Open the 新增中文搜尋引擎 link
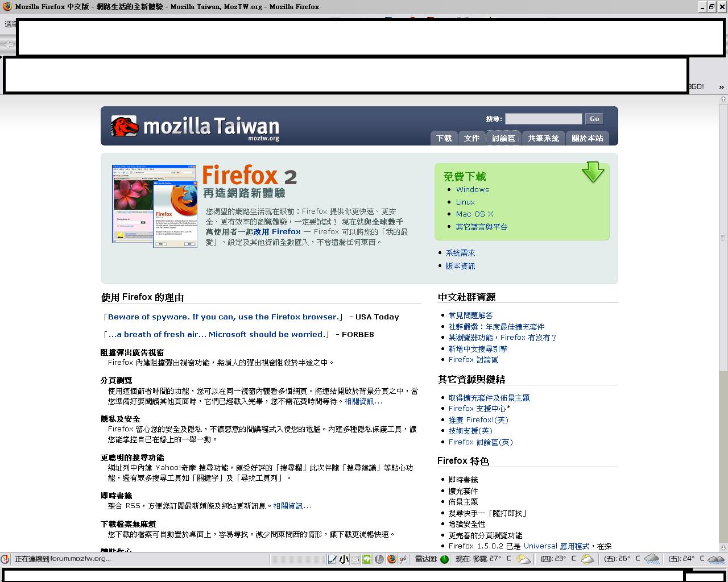The width and height of the screenshot is (728, 582). click(478, 349)
